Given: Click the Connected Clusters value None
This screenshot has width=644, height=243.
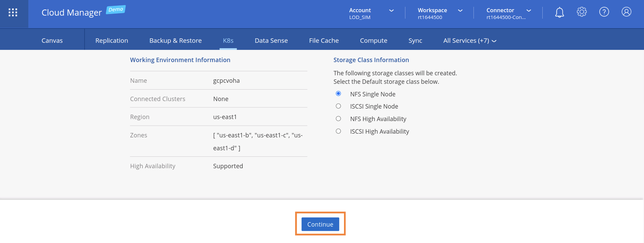Looking at the screenshot, I should click(x=221, y=99).
